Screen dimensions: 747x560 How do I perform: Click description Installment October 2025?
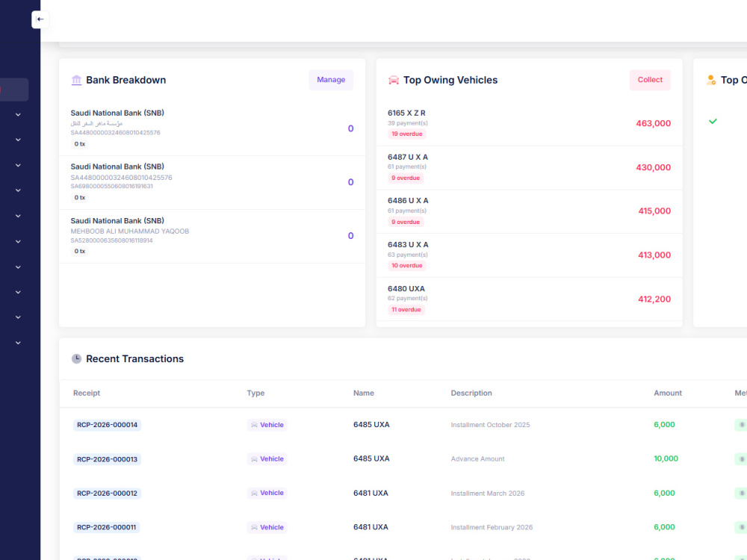pyautogui.click(x=490, y=425)
